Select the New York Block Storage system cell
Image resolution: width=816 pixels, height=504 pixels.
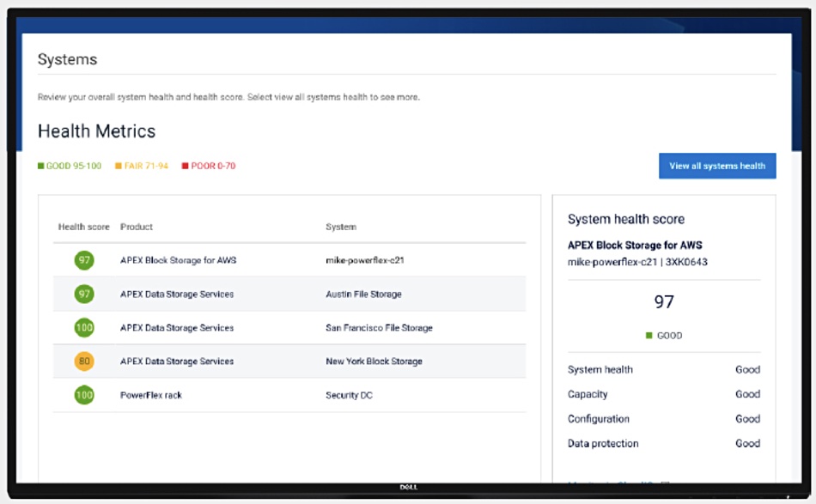click(375, 361)
